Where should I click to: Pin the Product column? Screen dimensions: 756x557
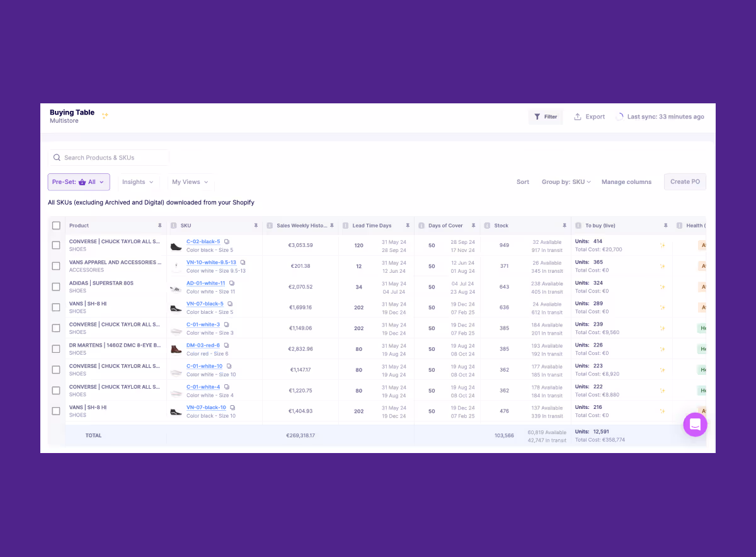[x=160, y=226]
